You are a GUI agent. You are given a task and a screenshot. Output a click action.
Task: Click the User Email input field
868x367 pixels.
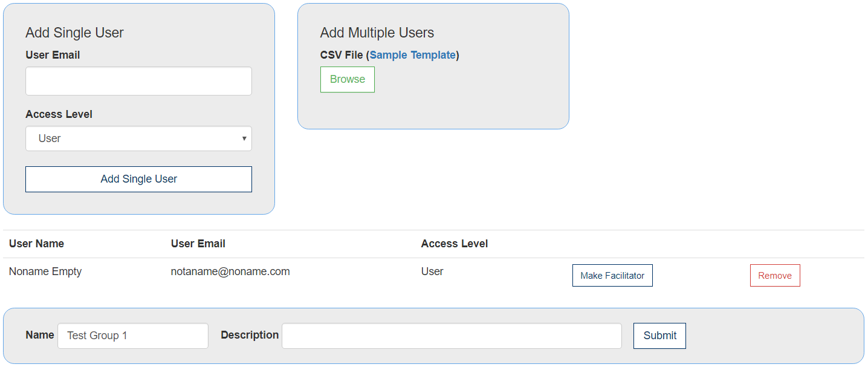(138, 81)
